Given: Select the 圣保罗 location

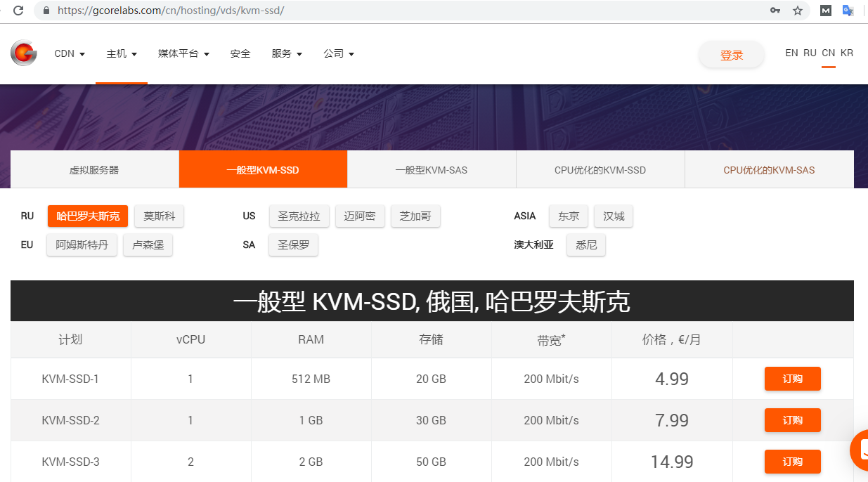Looking at the screenshot, I should 293,245.
